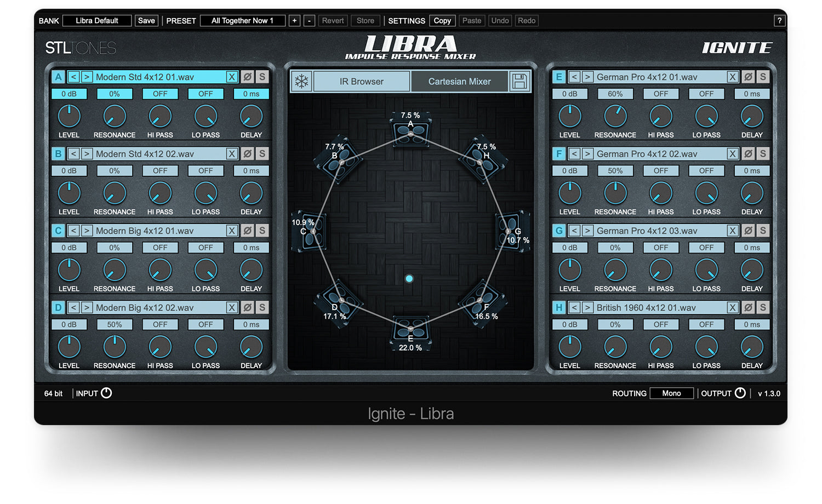Screen dimensions: 822x504
Task: Click the floppy disk save icon
Action: click(x=520, y=82)
